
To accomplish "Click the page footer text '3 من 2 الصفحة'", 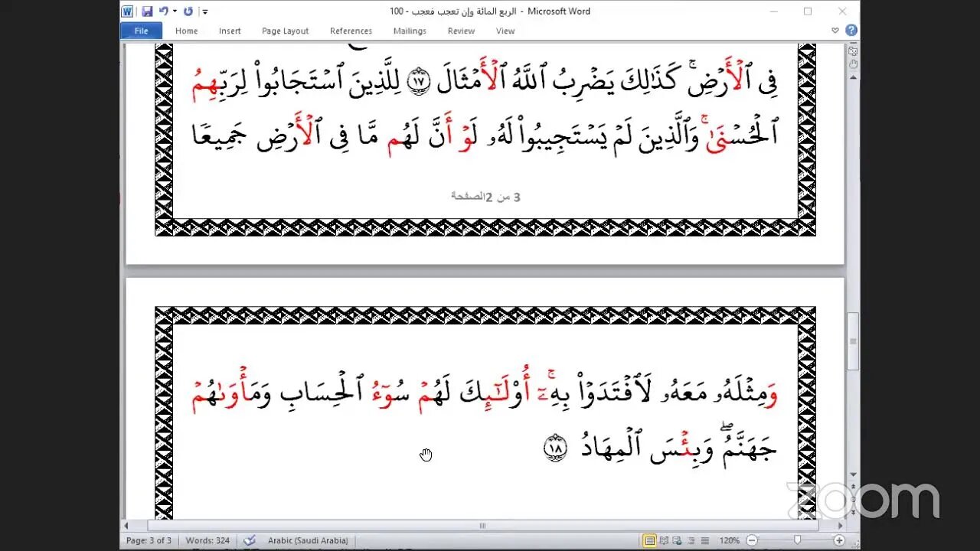I will click(x=486, y=197).
